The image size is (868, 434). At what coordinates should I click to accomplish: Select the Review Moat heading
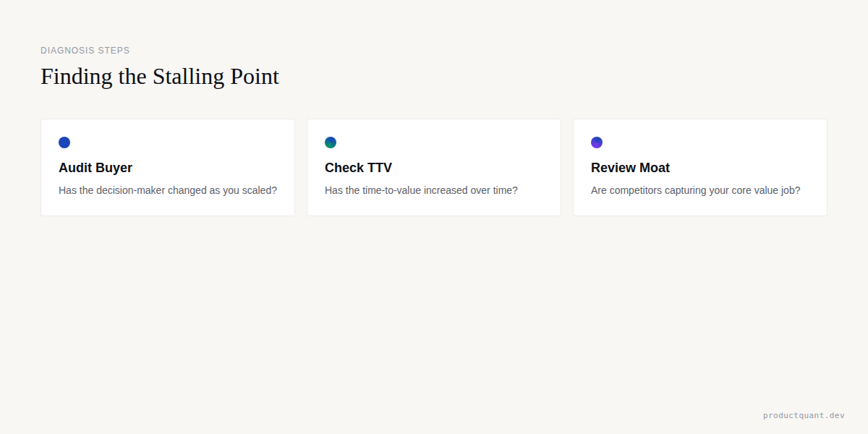tap(630, 168)
